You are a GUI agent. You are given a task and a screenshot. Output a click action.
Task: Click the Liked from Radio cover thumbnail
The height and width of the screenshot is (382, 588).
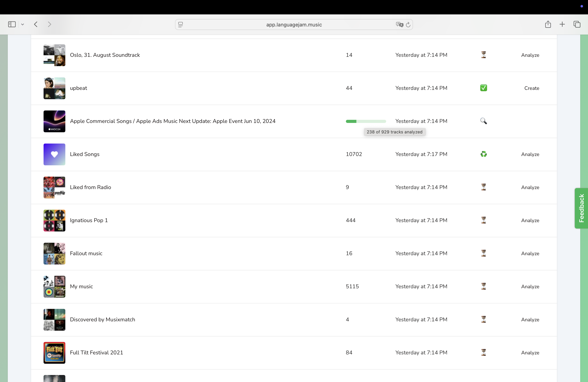pos(54,187)
